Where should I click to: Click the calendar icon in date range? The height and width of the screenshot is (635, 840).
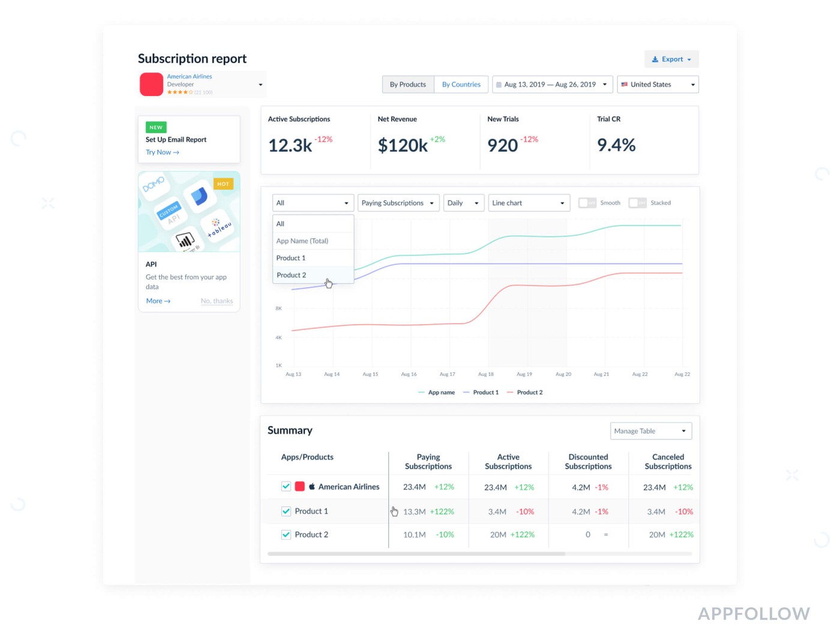point(499,85)
